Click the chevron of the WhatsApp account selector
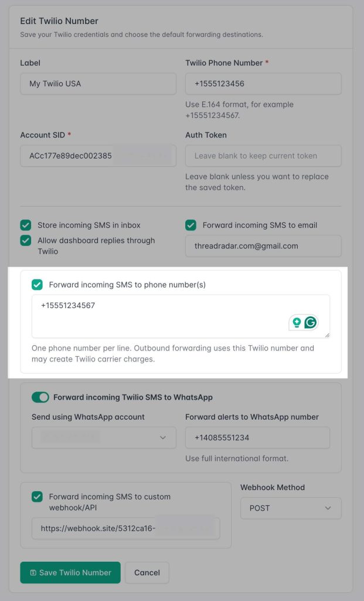Screen dimensions: 364x601 (163, 438)
